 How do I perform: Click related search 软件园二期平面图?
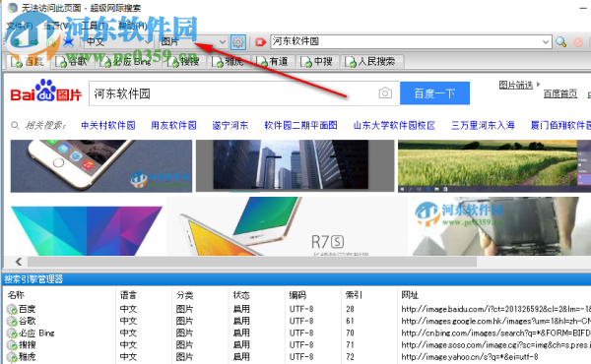tap(300, 125)
